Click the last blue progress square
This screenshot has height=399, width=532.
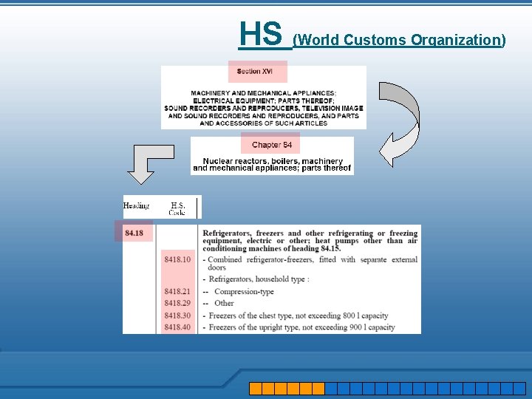click(519, 389)
